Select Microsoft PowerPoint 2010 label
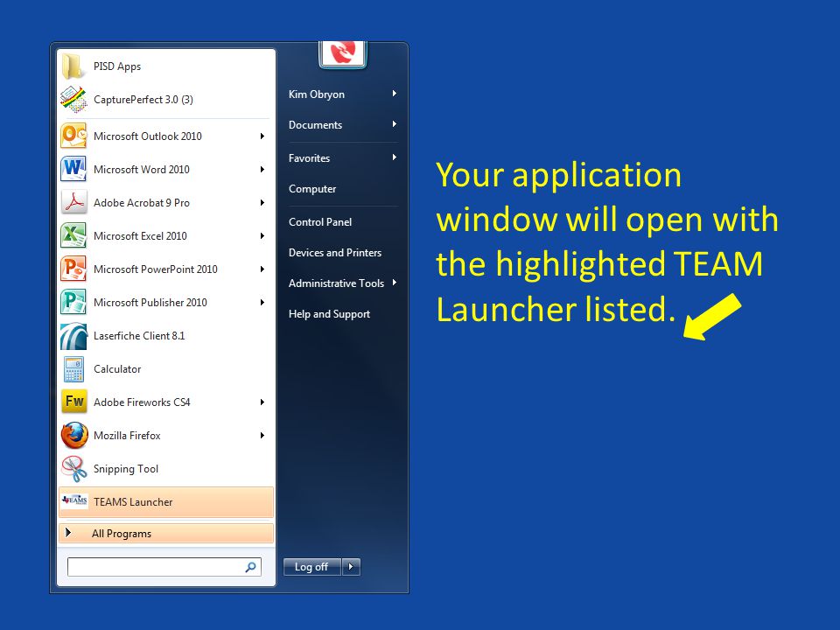This screenshot has width=840, height=630. [156, 269]
